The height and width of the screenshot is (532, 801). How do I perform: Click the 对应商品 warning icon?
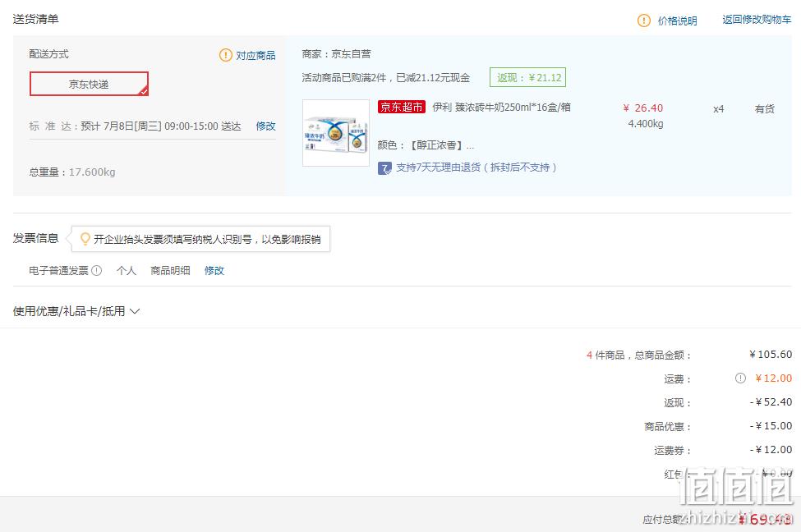225,55
